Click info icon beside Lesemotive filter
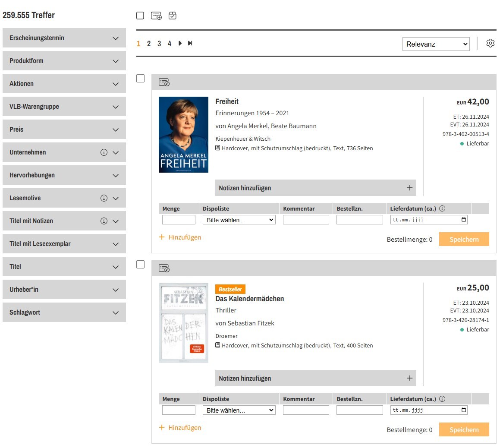Image resolution: width=503 pixels, height=448 pixels. pyautogui.click(x=104, y=198)
